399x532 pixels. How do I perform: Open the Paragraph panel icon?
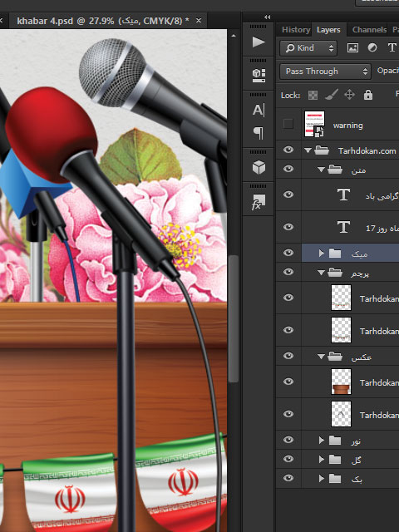[x=259, y=133]
